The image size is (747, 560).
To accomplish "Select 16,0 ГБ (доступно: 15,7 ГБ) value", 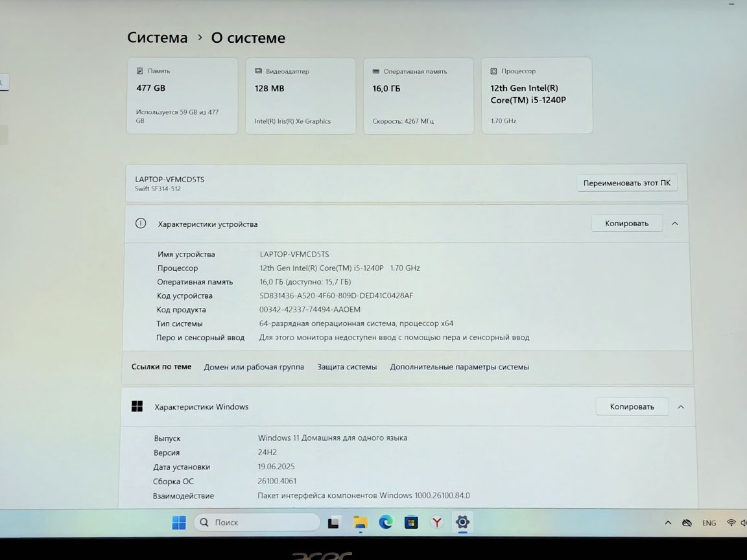I will [305, 282].
